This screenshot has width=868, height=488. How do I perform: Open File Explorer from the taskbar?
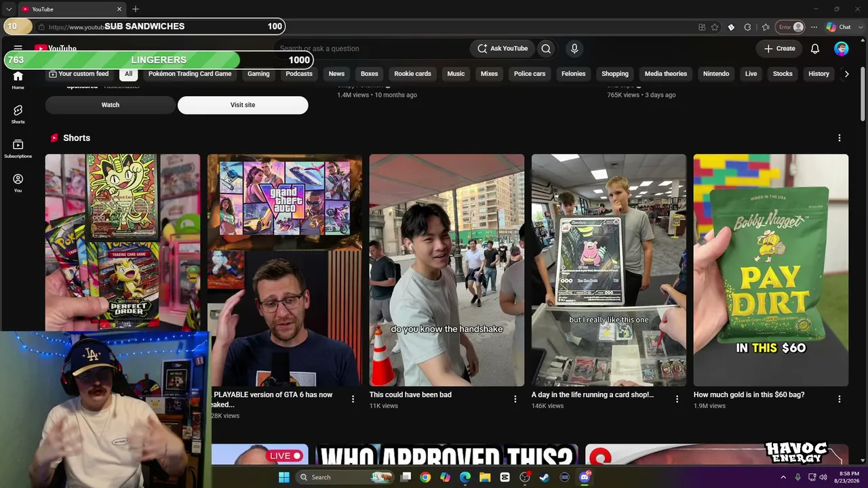[485, 477]
